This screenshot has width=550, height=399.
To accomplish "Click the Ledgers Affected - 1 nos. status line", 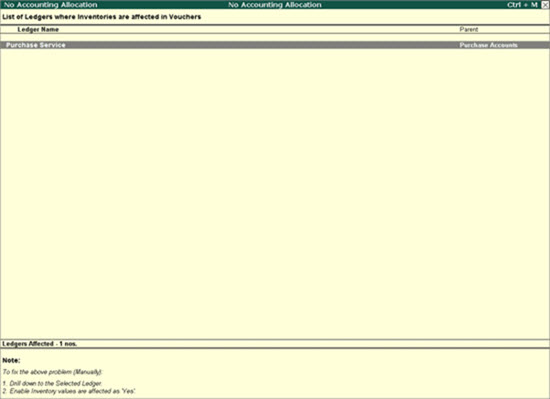I will pyautogui.click(x=40, y=344).
